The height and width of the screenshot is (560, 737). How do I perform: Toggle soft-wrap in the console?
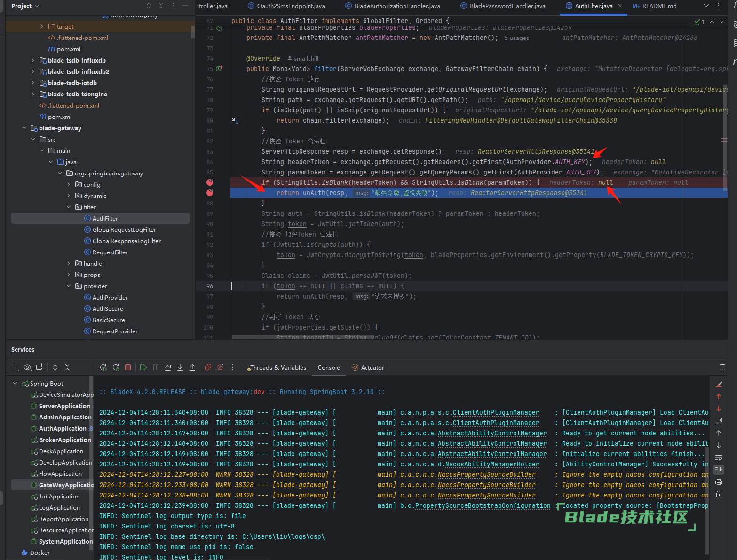tap(719, 457)
